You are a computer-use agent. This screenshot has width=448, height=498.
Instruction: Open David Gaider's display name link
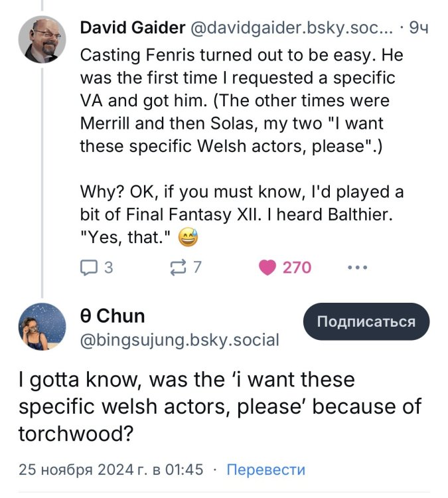(x=132, y=29)
